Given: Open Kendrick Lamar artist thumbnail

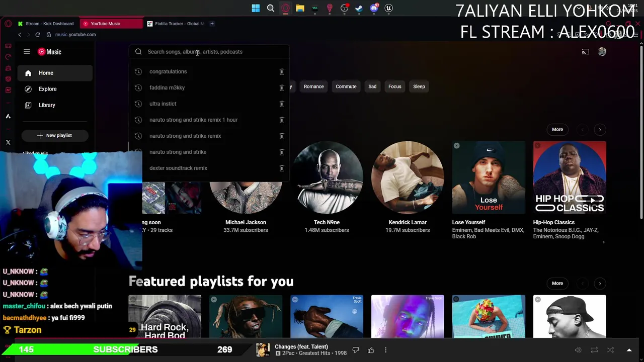Looking at the screenshot, I should 408,177.
